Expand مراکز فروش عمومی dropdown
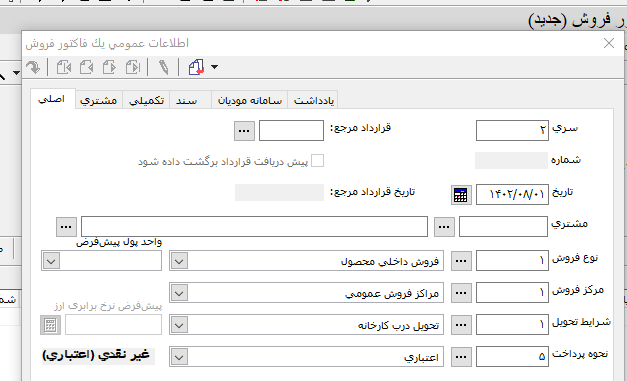Viewport: 627px width, 381px height. pos(179,293)
